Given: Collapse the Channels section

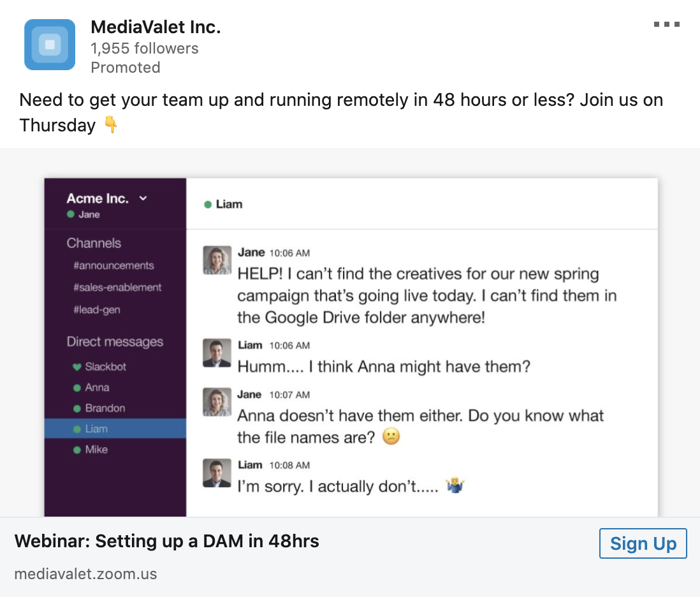Looking at the screenshot, I should tap(92, 243).
